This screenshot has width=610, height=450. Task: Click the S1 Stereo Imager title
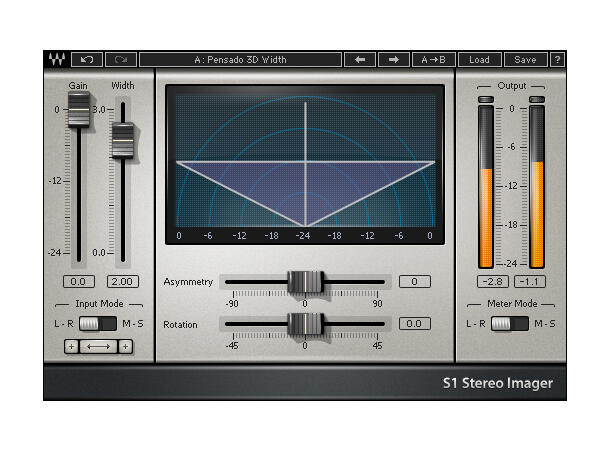(498, 383)
